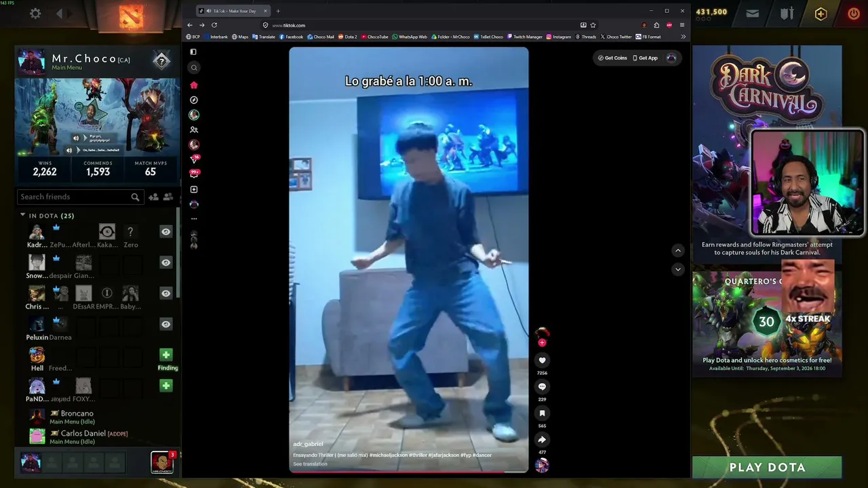Bookmark the TikTok video to favorites
The width and height of the screenshot is (868, 488).
542,413
